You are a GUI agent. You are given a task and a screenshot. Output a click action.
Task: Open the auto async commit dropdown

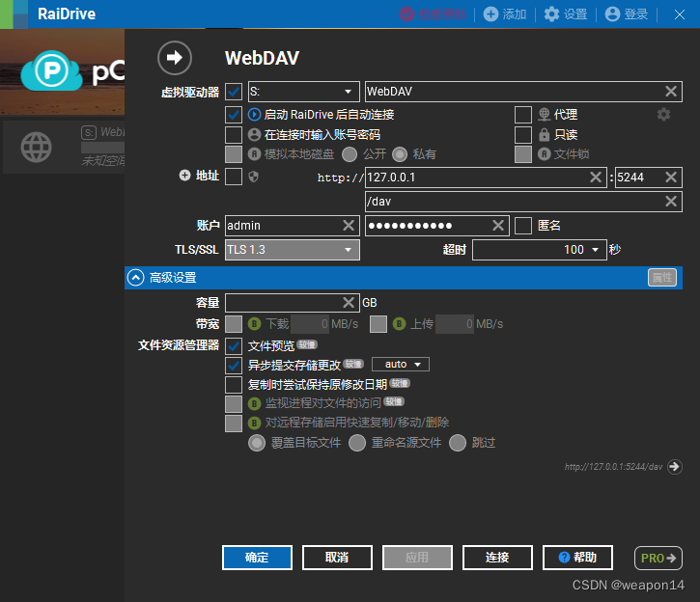point(401,365)
